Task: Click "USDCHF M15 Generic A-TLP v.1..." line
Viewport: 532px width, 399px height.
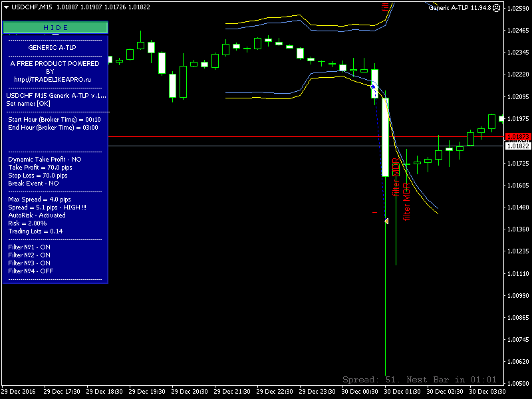Action: click(56, 95)
